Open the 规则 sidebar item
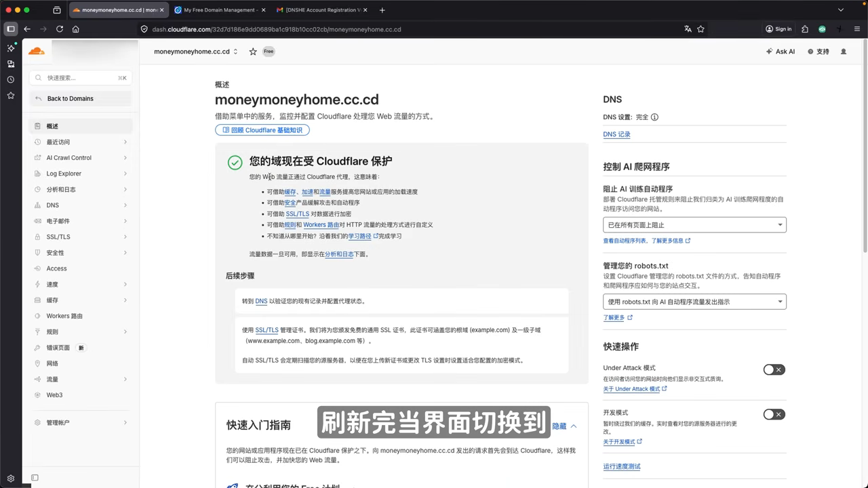Image resolution: width=868 pixels, height=488 pixels. point(81,331)
